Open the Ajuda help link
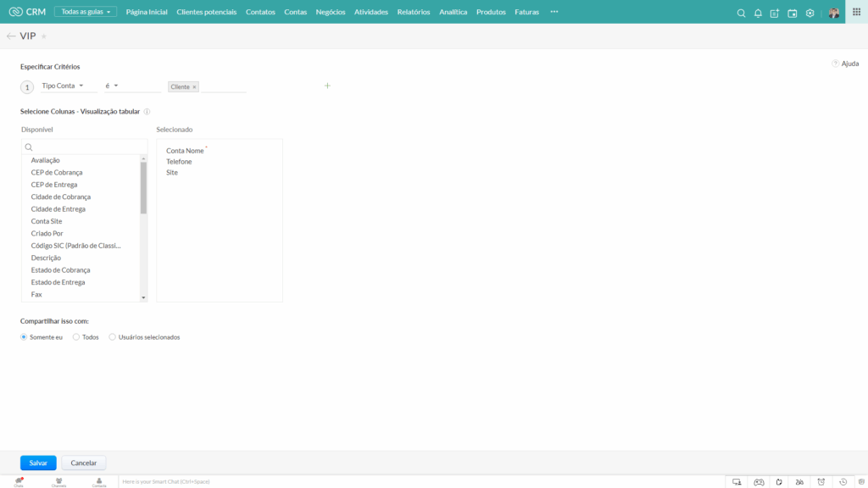Viewport: 868px width, 488px height. (845, 64)
